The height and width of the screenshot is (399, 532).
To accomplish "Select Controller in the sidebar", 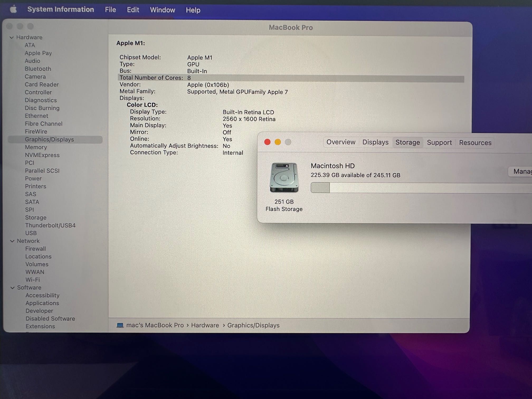I will (x=38, y=92).
